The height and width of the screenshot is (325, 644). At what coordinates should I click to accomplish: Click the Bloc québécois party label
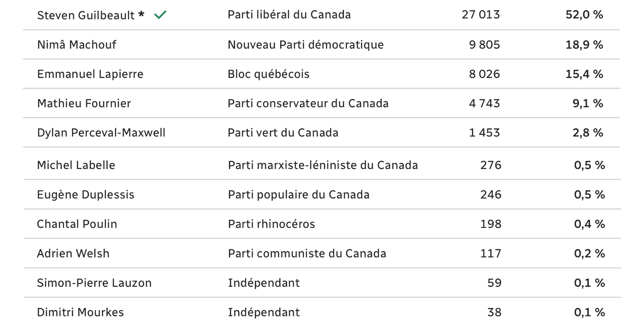point(269,74)
